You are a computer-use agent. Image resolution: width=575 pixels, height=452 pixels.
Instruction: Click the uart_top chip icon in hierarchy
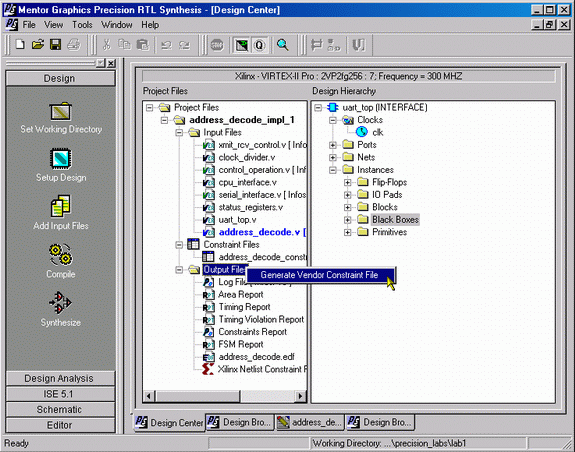click(x=333, y=107)
